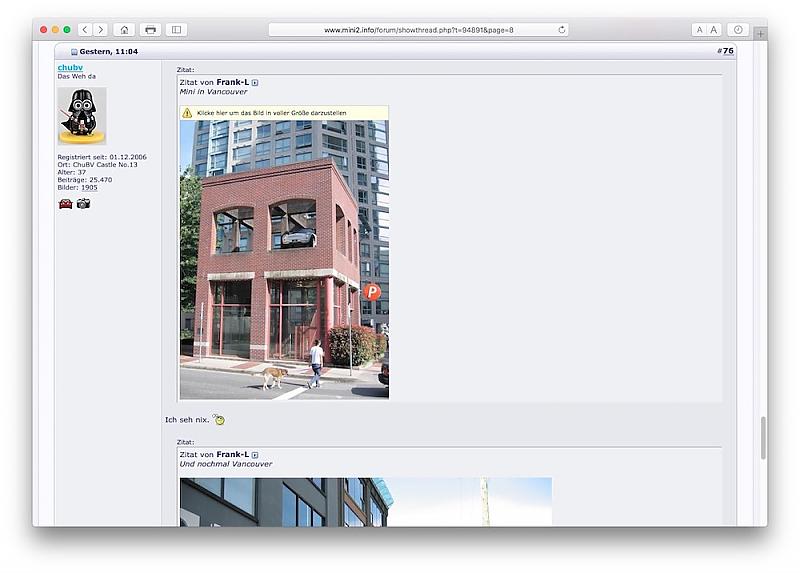This screenshot has height=573, width=800.
Task: Click the print icon in the toolbar
Action: click(150, 30)
